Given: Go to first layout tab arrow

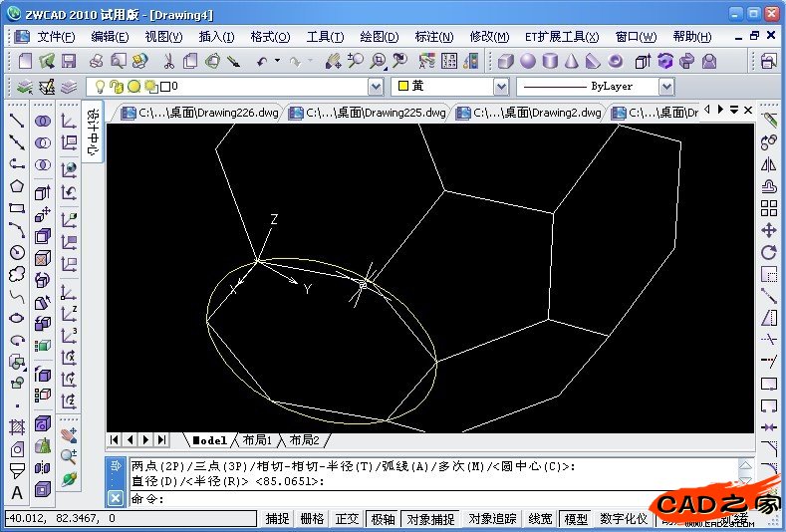Looking at the screenshot, I should coord(115,439).
